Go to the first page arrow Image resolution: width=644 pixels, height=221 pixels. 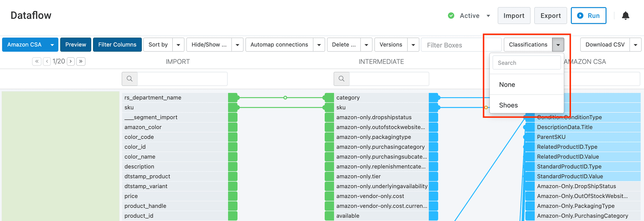pyautogui.click(x=37, y=61)
